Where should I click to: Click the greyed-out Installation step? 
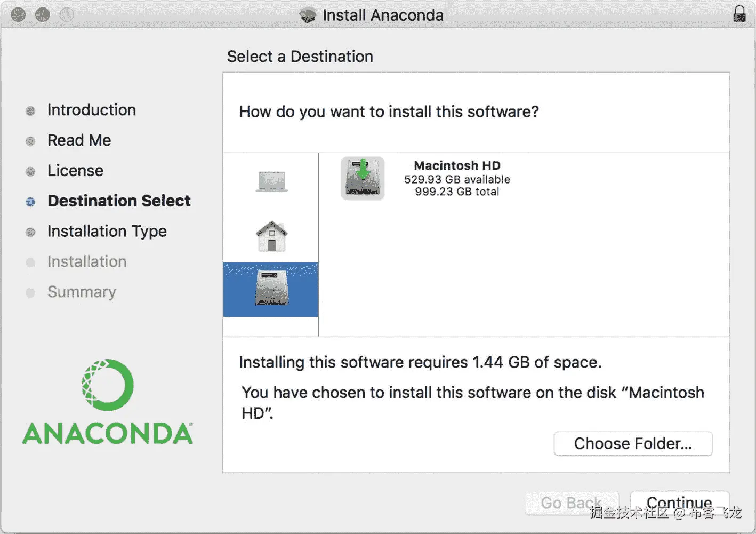[87, 262]
